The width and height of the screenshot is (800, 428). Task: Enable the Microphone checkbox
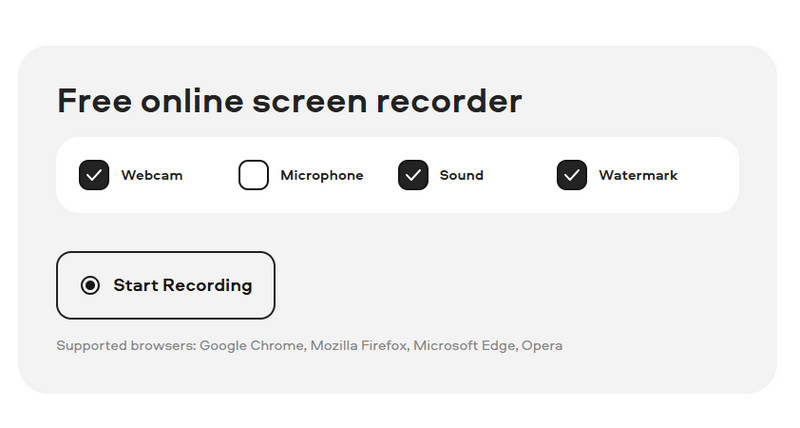pos(254,175)
